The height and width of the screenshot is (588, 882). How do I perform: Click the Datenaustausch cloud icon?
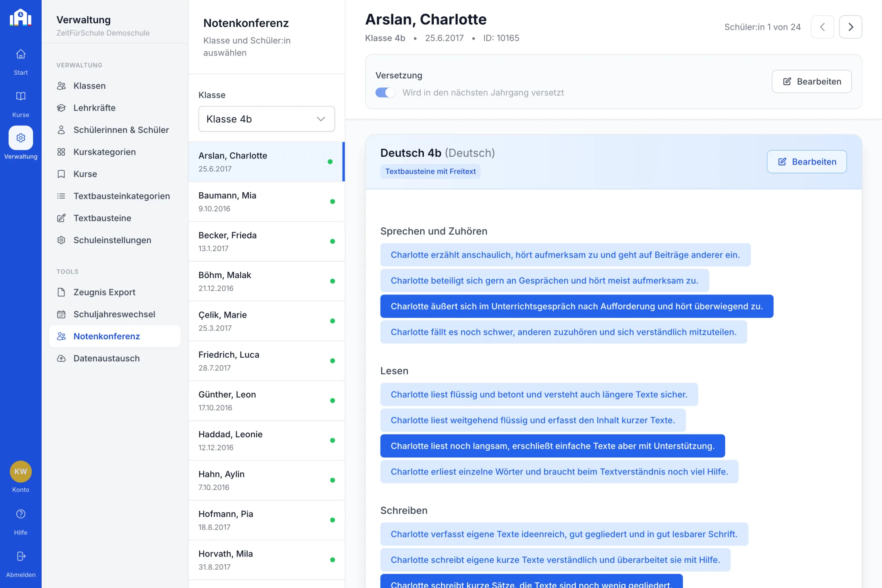tap(61, 359)
